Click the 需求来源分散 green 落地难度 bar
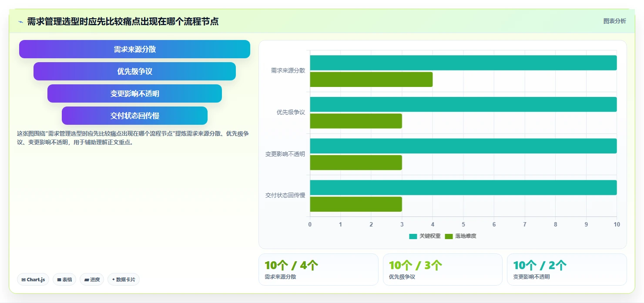The width and height of the screenshot is (644, 303). (371, 80)
